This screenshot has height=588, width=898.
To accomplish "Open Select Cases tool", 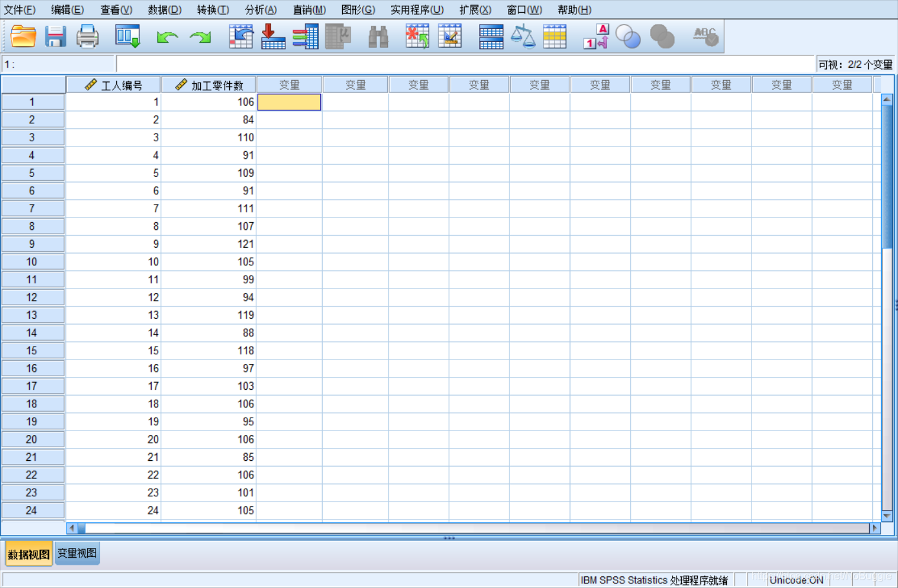I will pyautogui.click(x=555, y=37).
